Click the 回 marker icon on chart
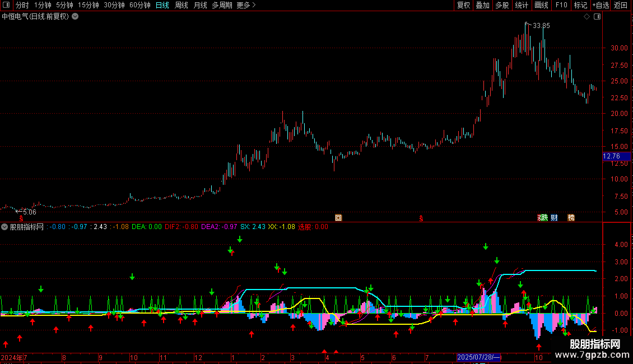The width and height of the screenshot is (633, 364). coord(338,218)
